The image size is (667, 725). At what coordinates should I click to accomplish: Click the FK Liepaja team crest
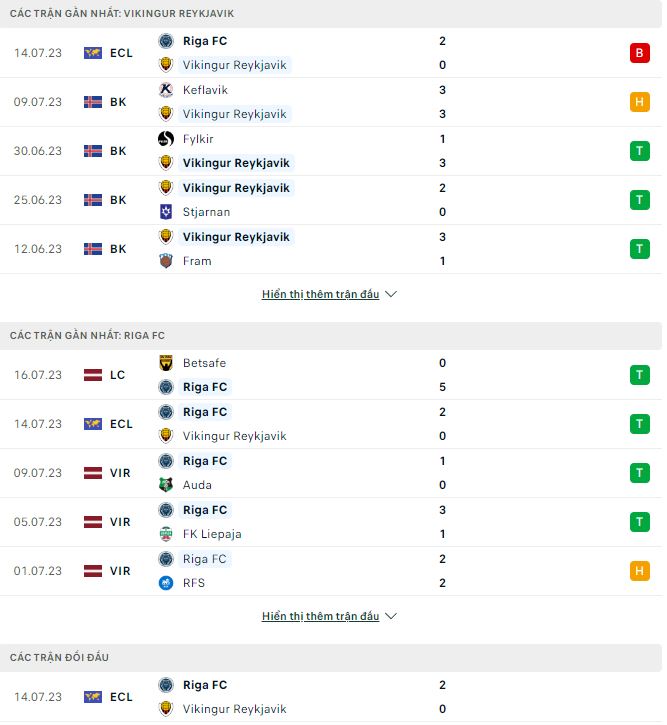point(166,534)
